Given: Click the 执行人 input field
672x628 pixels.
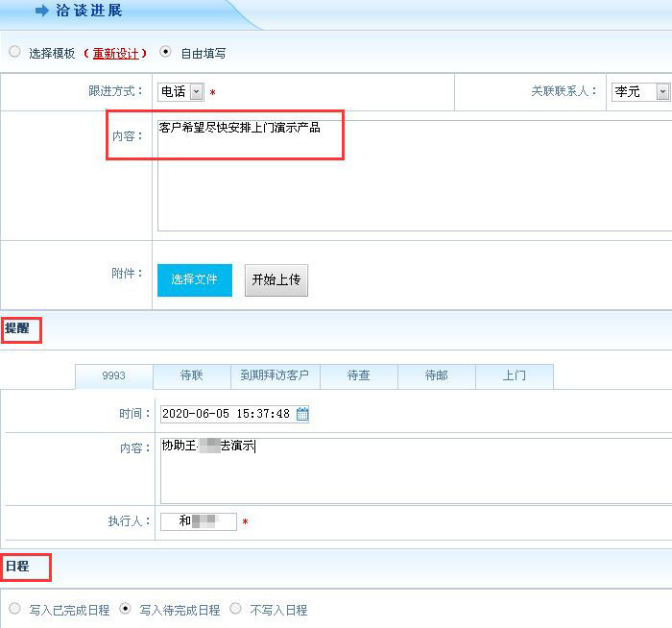Looking at the screenshot, I should (199, 521).
